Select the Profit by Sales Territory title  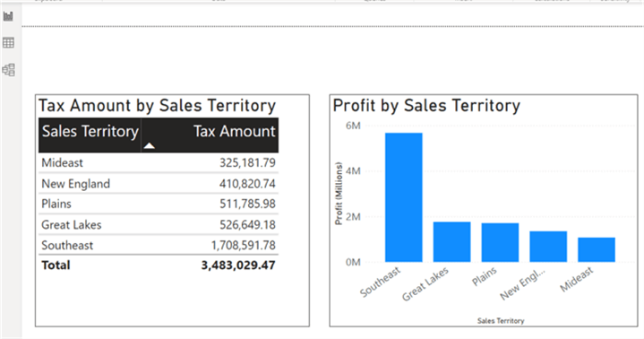[x=426, y=106]
